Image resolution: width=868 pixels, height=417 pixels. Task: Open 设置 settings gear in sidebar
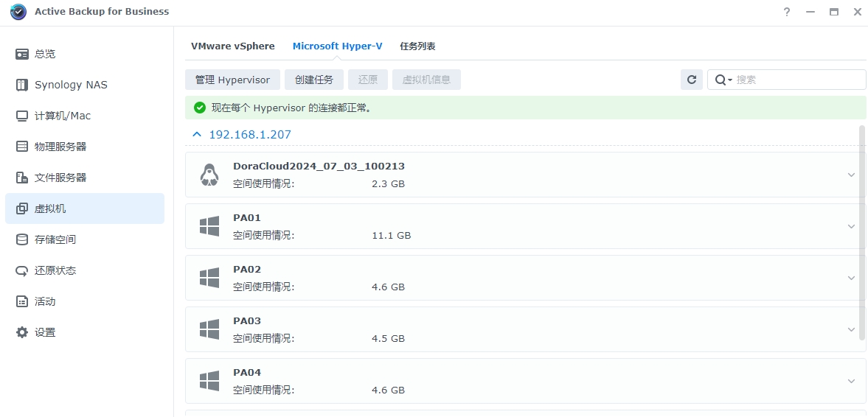45,332
